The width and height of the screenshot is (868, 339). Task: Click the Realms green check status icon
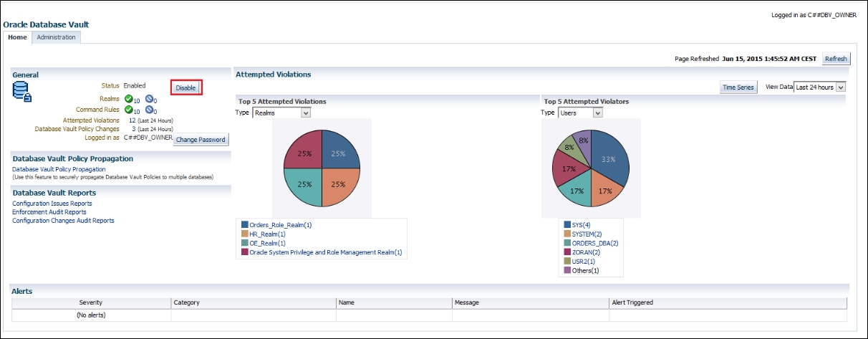point(128,99)
